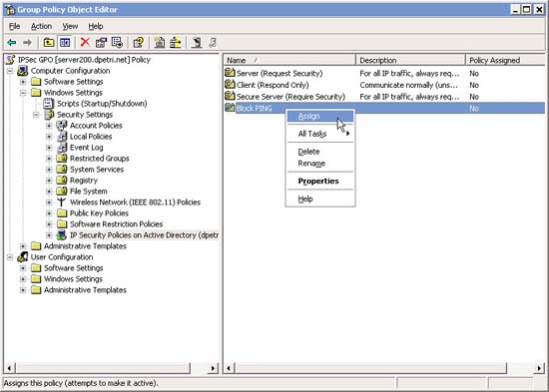This screenshot has width=549, height=392.
Task: Collapse the Computer Configuration node
Action: click(x=10, y=71)
